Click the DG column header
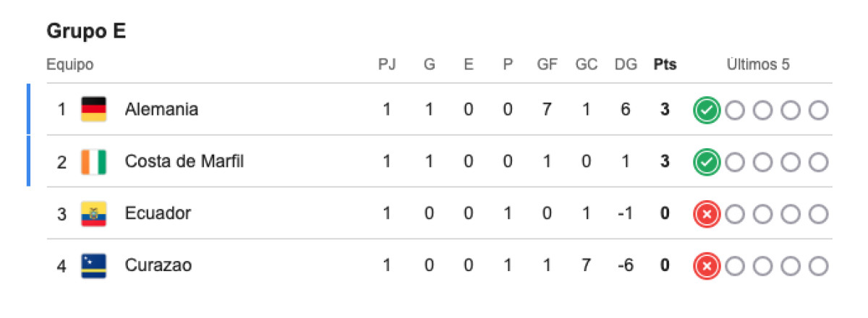 pos(626,64)
